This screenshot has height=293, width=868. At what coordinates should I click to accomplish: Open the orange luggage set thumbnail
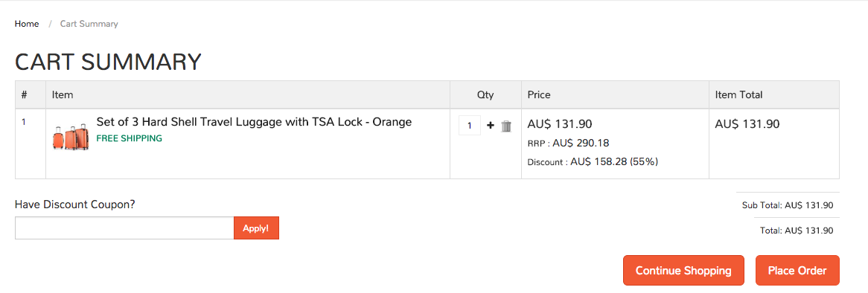click(70, 137)
